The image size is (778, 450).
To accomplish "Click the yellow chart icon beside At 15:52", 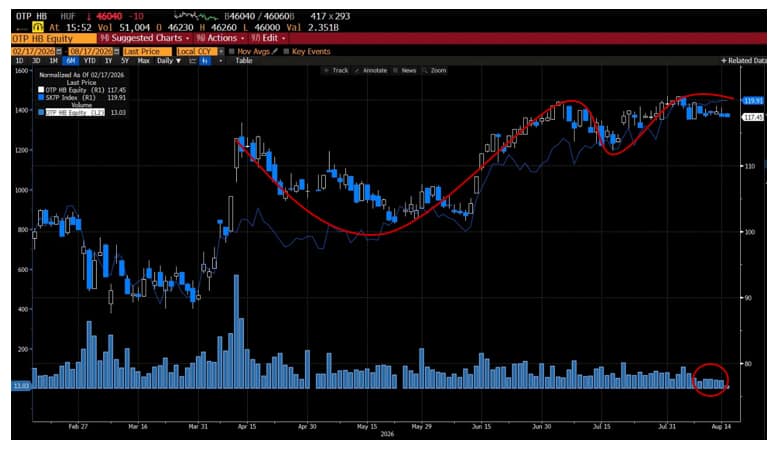I will [x=38, y=27].
